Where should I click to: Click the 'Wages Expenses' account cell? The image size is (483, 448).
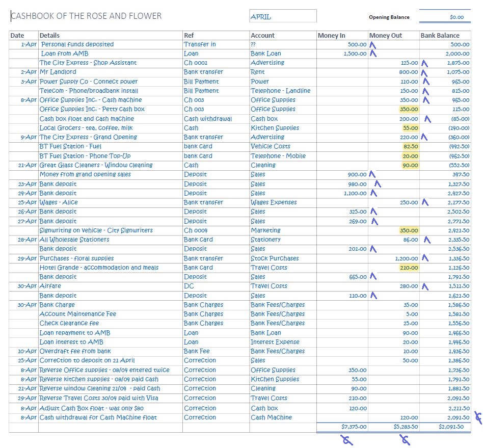tap(274, 202)
